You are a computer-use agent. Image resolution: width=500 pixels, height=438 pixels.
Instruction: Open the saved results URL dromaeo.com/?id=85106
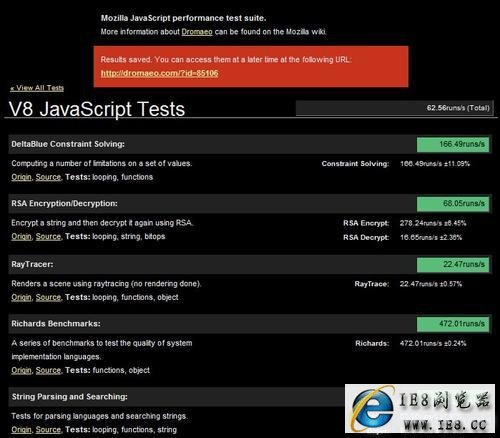pyautogui.click(x=159, y=73)
